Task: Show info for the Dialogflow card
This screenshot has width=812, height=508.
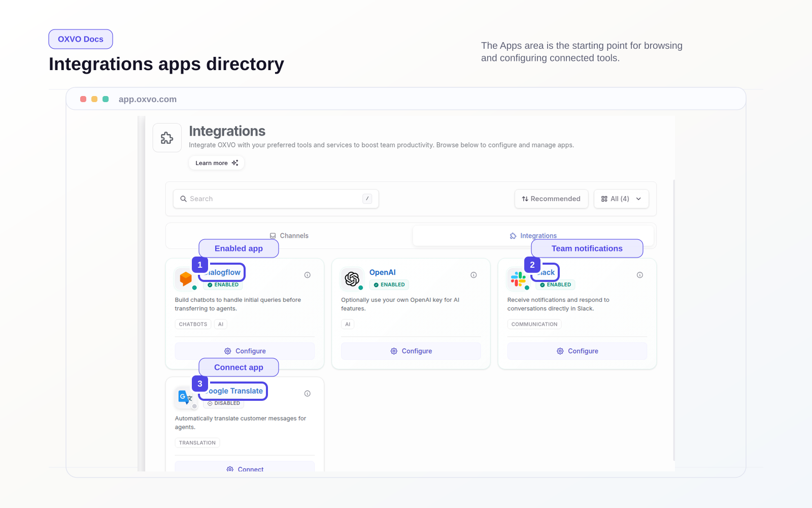Action: [x=308, y=275]
